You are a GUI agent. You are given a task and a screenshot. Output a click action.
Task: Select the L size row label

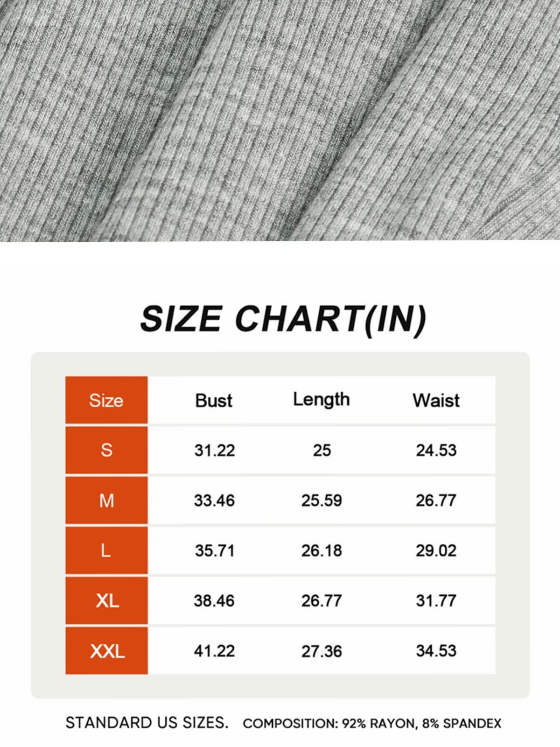coord(106,550)
